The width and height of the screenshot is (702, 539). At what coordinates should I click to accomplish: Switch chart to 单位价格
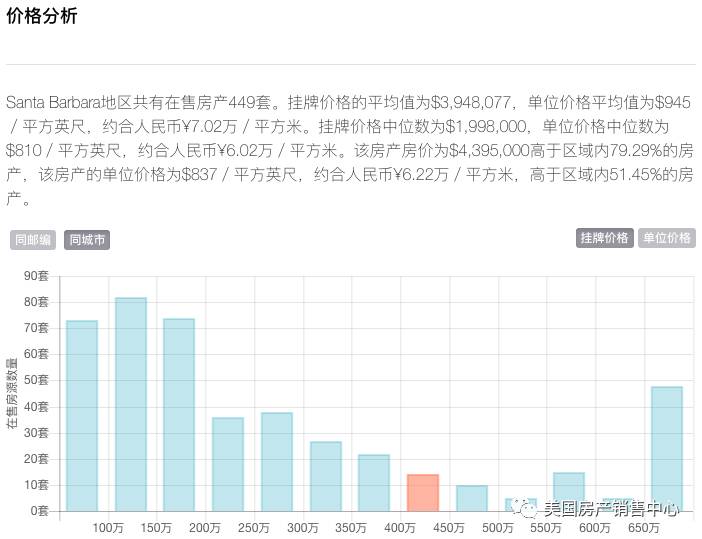pyautogui.click(x=667, y=238)
